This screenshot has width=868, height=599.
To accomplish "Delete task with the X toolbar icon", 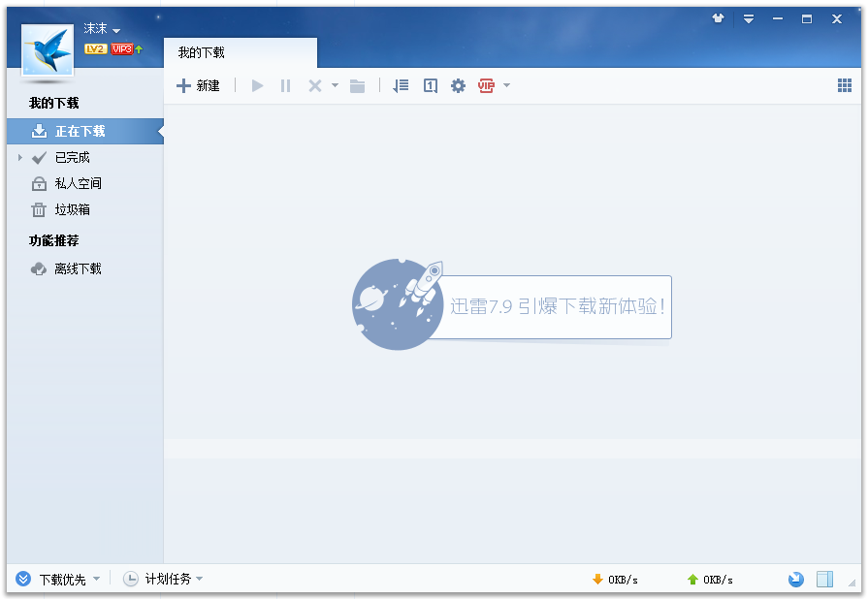I will [315, 85].
